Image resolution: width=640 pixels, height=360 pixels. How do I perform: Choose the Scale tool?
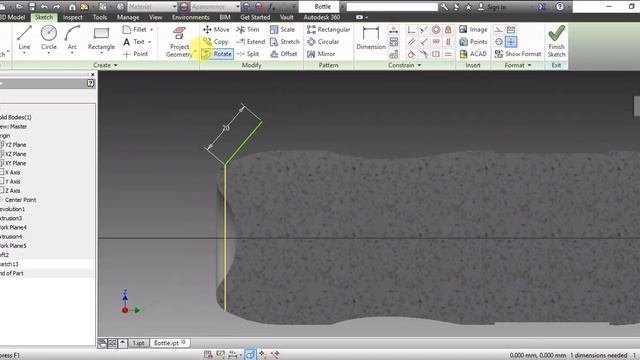tap(282, 29)
